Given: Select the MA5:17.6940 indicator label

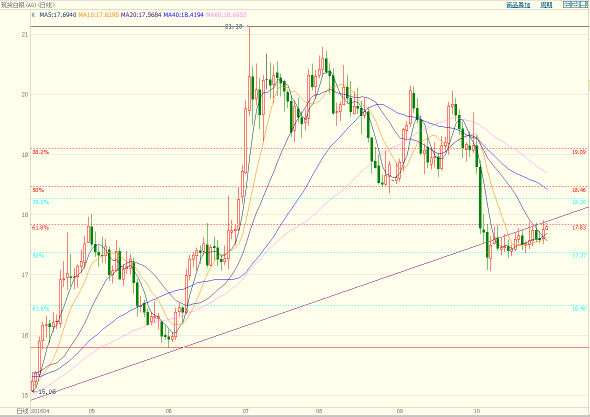Looking at the screenshot, I should 58,15.
